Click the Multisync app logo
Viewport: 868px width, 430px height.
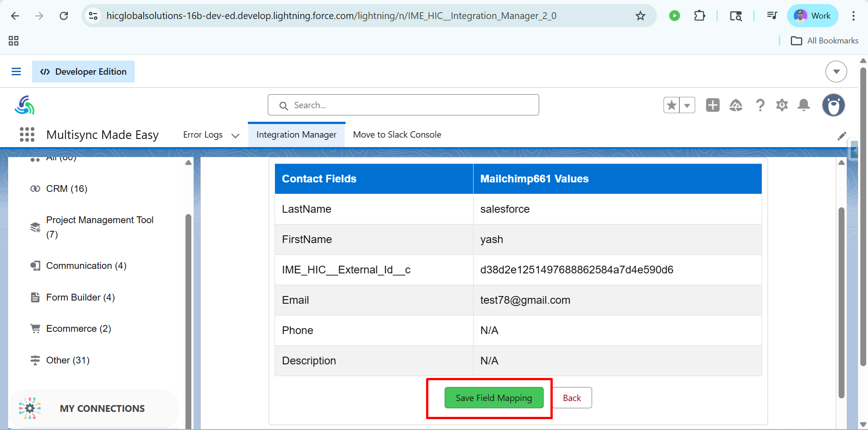(24, 105)
